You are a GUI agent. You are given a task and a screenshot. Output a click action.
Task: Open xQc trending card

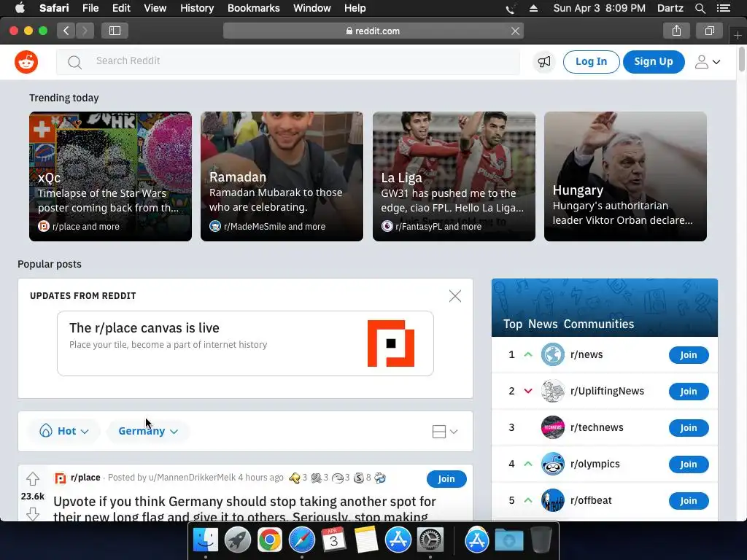111,176
